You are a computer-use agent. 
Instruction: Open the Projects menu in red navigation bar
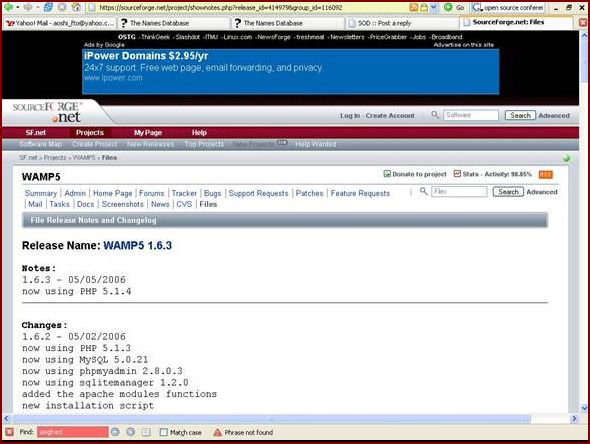click(90, 132)
